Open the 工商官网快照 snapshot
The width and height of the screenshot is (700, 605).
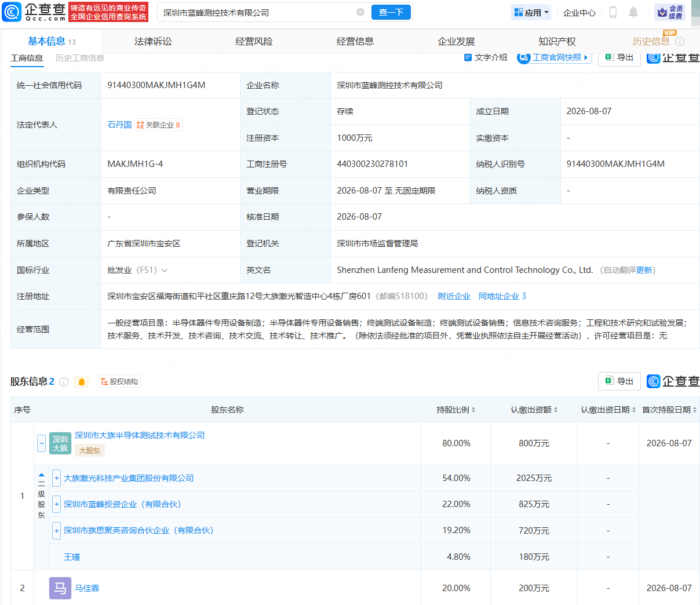(554, 57)
